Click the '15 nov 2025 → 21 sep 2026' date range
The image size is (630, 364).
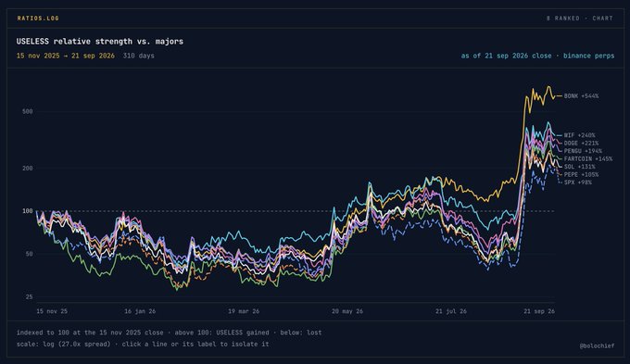(x=66, y=56)
